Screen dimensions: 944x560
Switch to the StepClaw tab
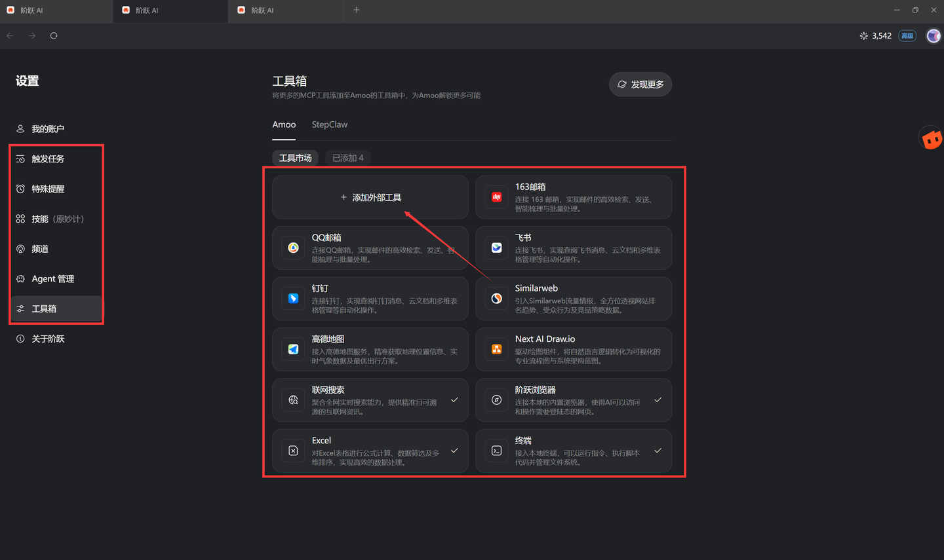point(330,124)
